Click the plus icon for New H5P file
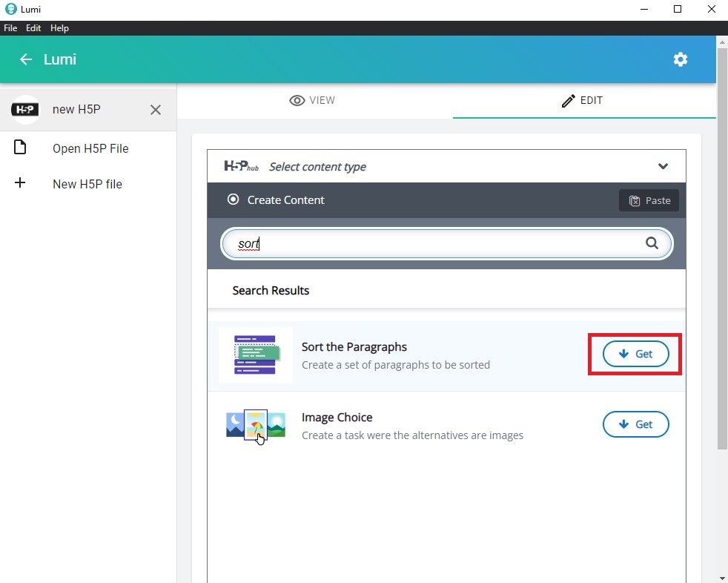The height and width of the screenshot is (583, 728). pyautogui.click(x=20, y=183)
